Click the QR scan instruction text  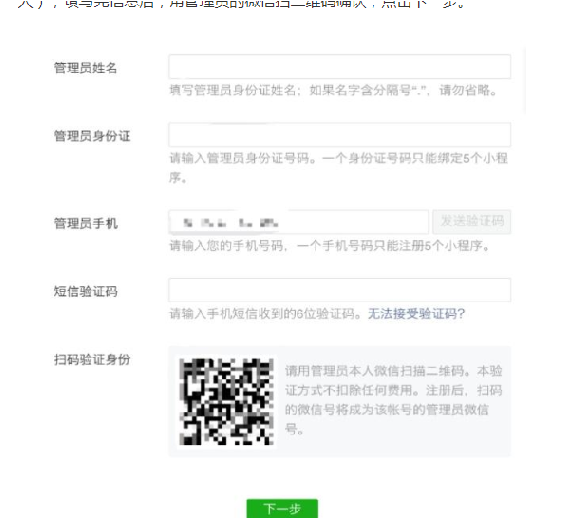(x=394, y=400)
